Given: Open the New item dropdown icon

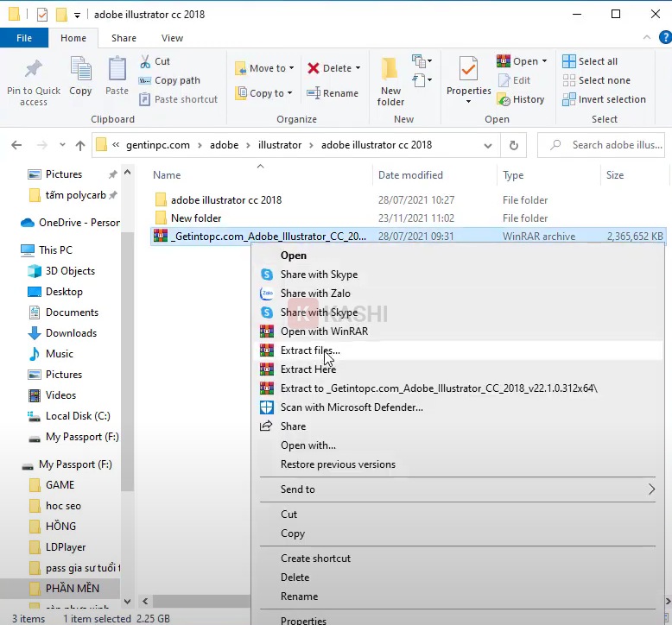Looking at the screenshot, I should click(422, 61).
